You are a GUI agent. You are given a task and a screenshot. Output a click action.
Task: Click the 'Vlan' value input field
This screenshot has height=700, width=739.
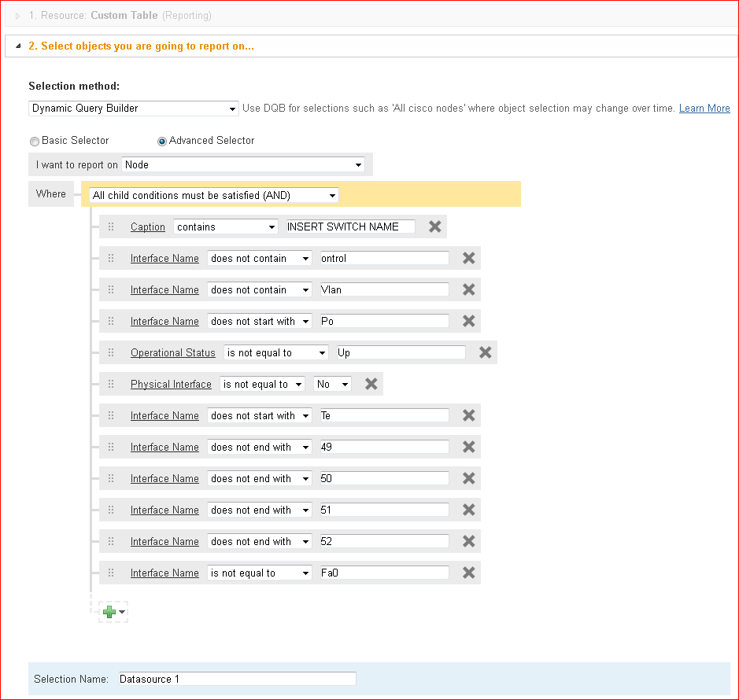(385, 289)
